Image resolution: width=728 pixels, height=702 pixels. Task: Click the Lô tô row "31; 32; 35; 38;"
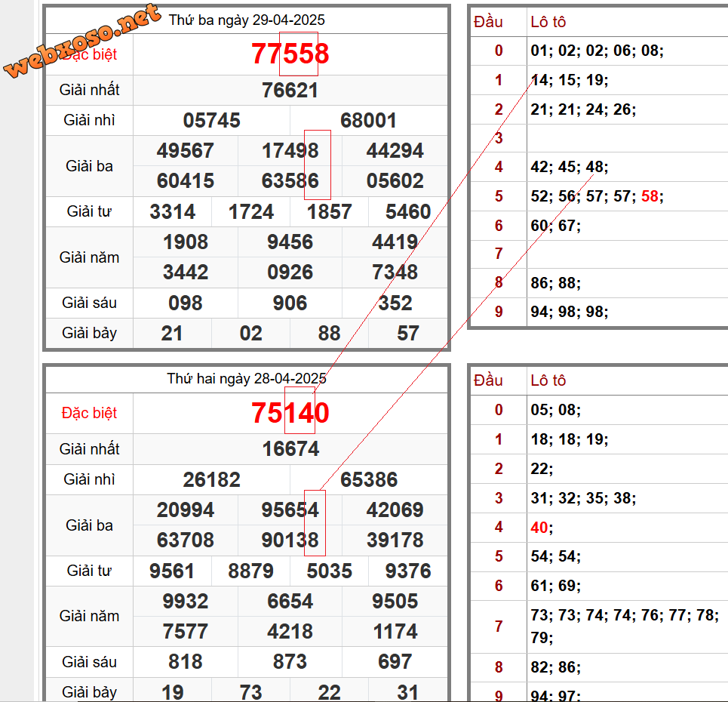point(584,498)
